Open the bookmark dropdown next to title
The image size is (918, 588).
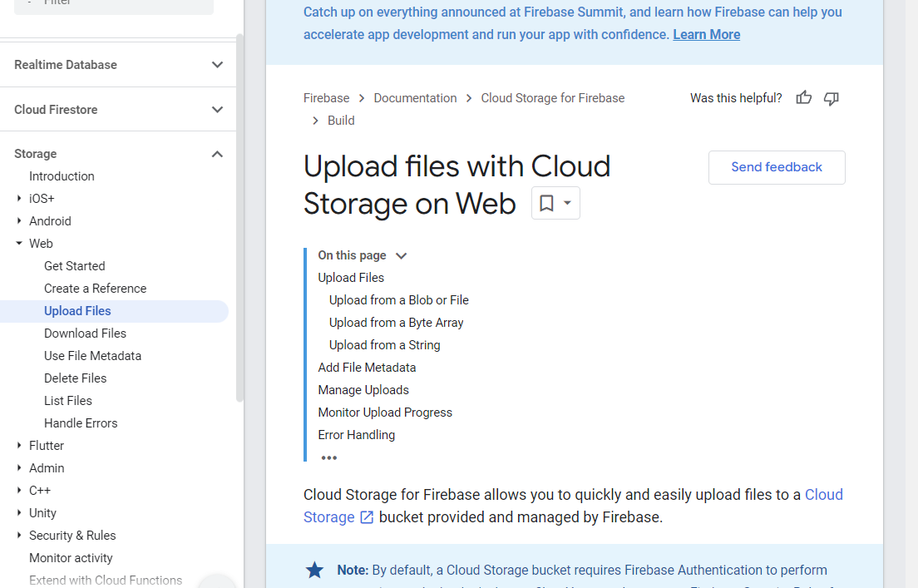pyautogui.click(x=555, y=203)
